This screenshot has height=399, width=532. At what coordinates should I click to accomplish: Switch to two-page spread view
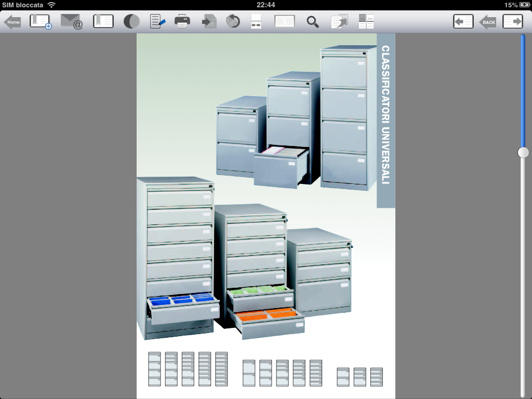pyautogui.click(x=285, y=22)
